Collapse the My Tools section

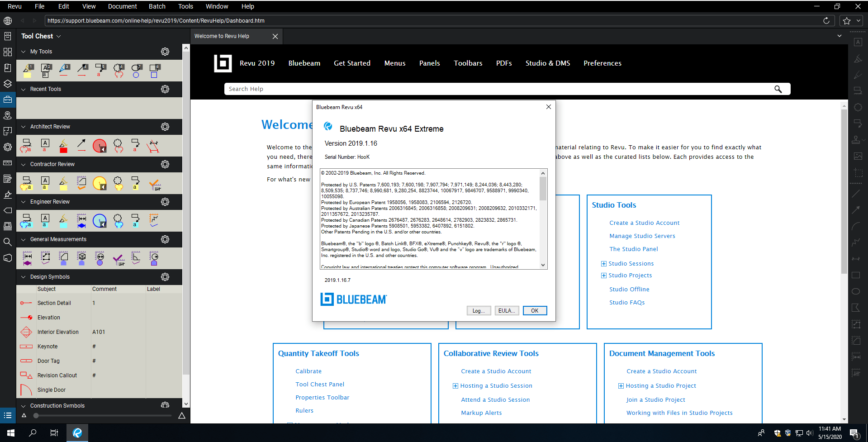24,52
